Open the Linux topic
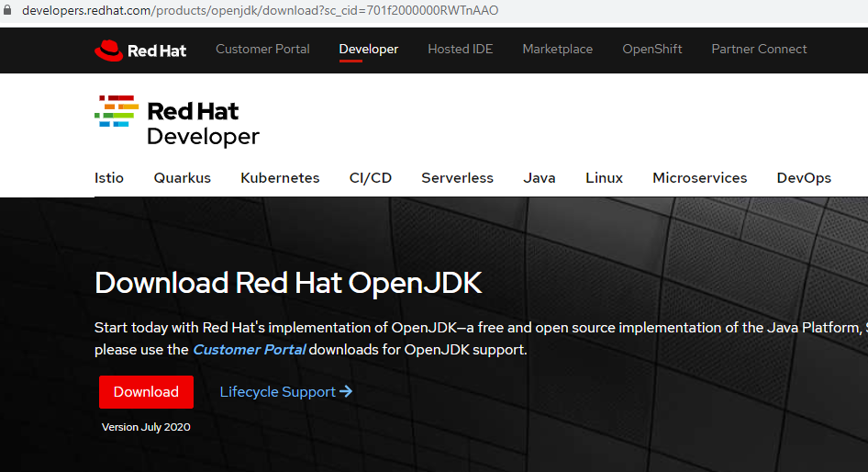Viewport: 868px width, 472px height. click(604, 178)
